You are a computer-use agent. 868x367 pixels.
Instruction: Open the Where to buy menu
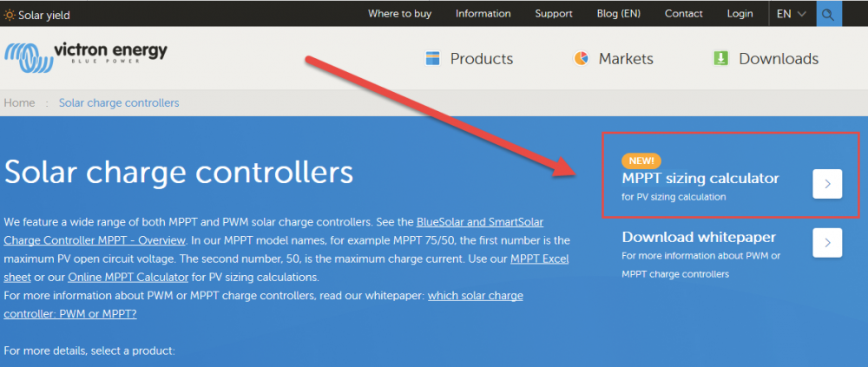[399, 14]
